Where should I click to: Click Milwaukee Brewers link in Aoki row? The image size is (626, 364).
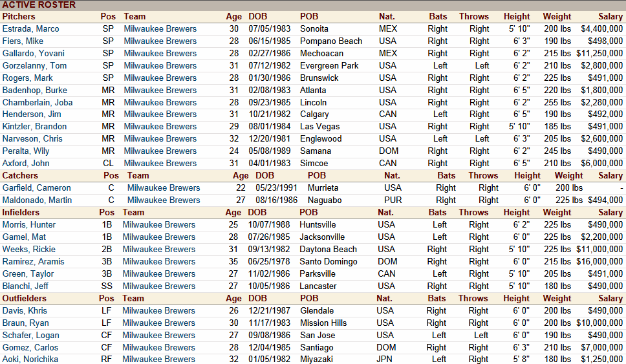tap(159, 359)
